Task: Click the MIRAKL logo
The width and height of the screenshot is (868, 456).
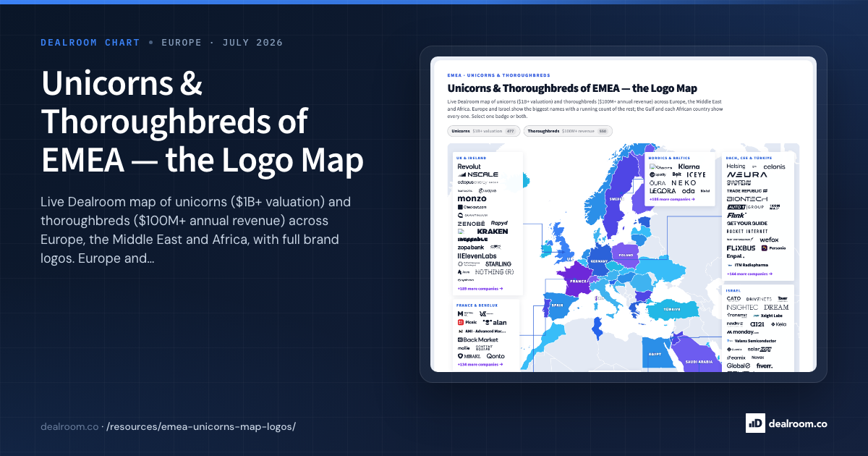Action: point(469,356)
